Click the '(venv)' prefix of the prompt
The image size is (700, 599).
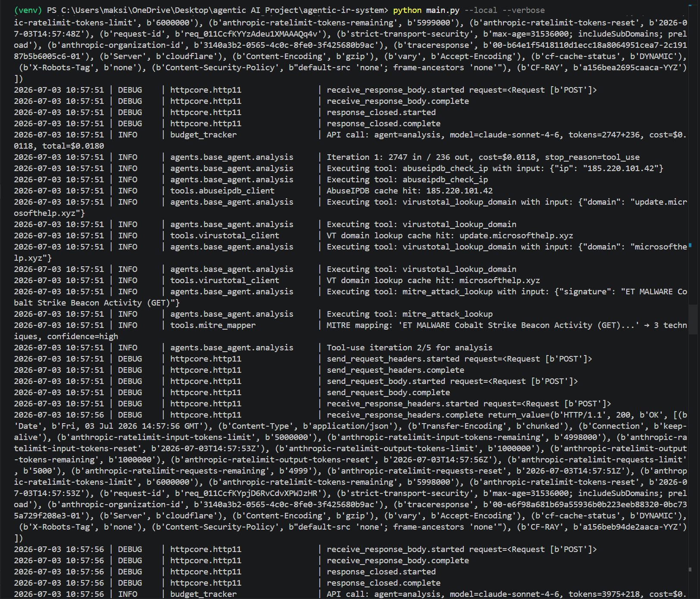point(28,10)
